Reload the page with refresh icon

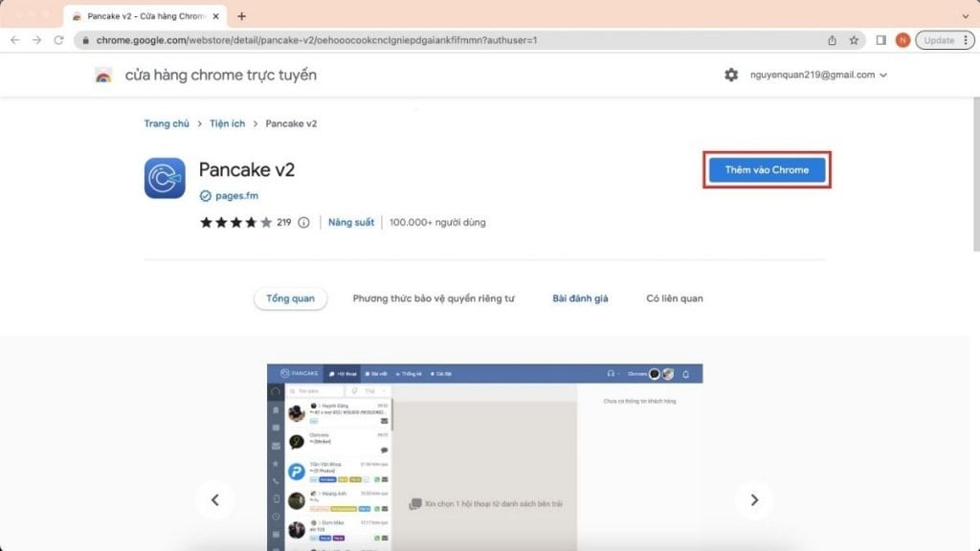58,40
